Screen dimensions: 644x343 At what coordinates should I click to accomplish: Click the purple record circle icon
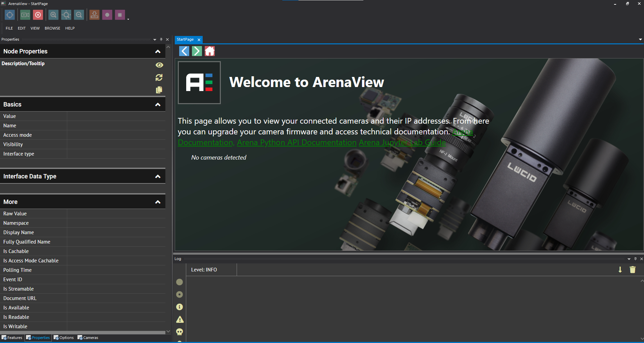[107, 15]
